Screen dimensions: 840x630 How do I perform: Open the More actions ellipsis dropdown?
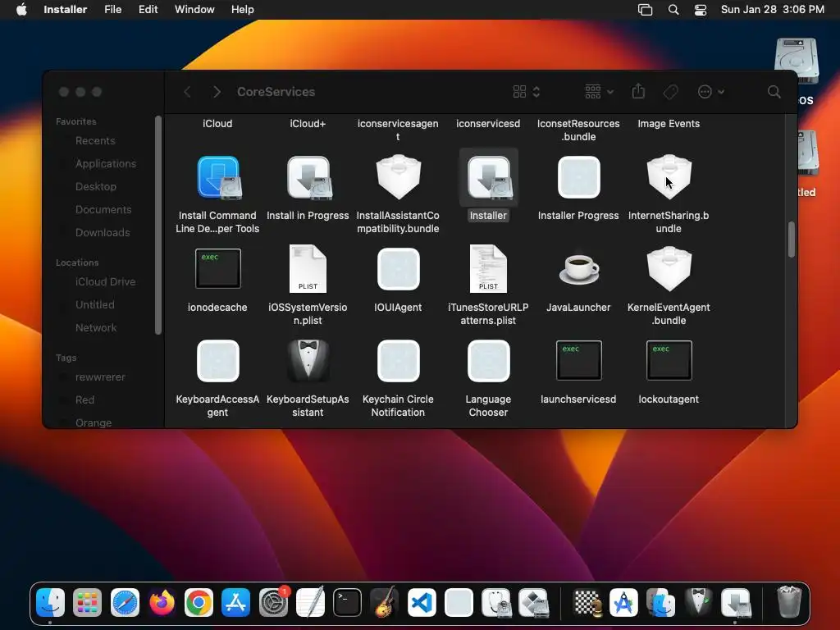coord(711,92)
